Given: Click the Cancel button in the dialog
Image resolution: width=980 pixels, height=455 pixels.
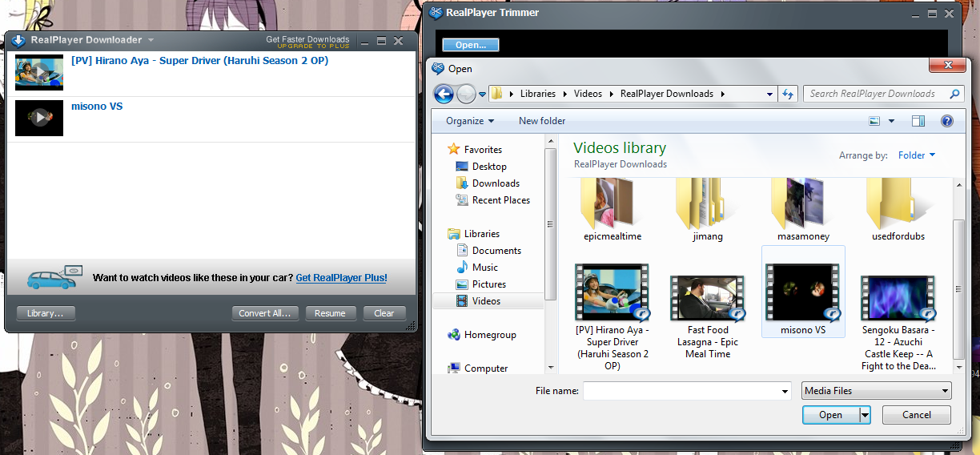Looking at the screenshot, I should [x=917, y=415].
